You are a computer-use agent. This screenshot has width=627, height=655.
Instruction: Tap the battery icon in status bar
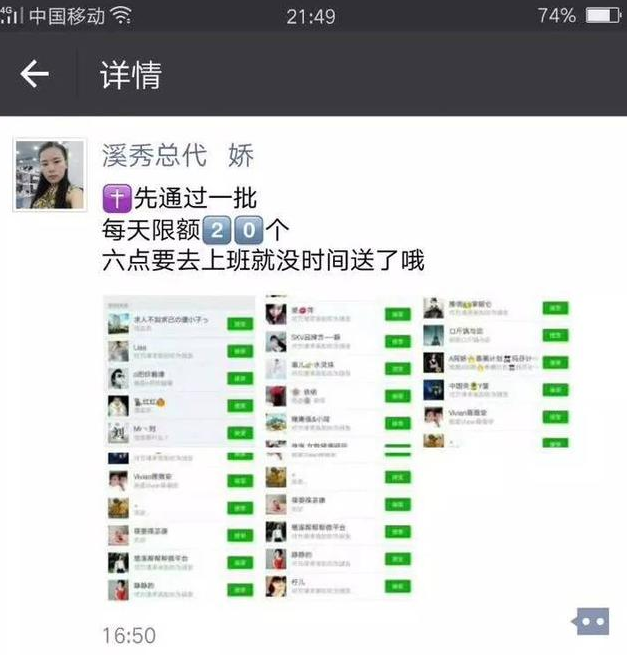603,16
